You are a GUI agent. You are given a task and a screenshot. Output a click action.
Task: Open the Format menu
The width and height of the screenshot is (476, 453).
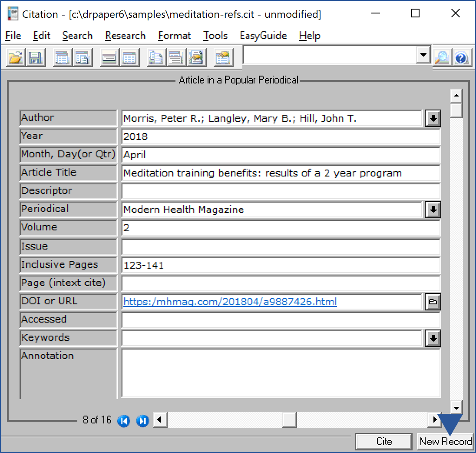point(175,36)
